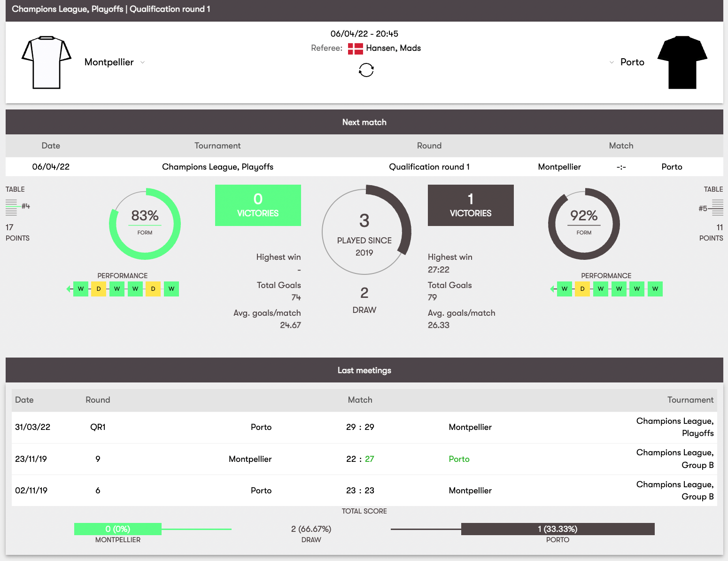The height and width of the screenshot is (561, 728).
Task: Click the 02/11/19 meeting date
Action: click(31, 491)
